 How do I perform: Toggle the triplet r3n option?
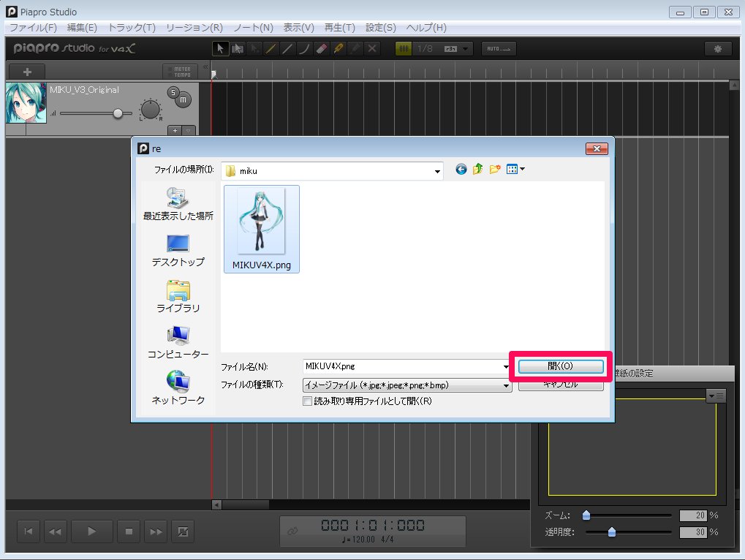[x=450, y=48]
